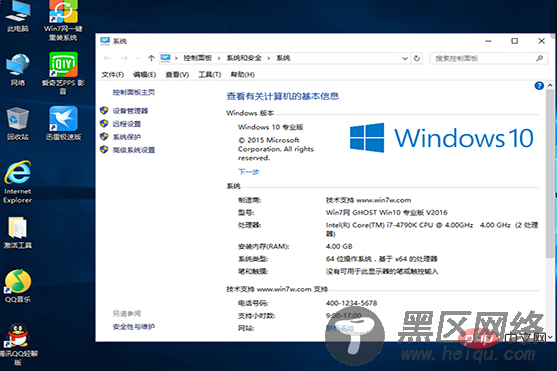This screenshot has height=371, width=557.
Task: Click the search magnifier icon
Action: coord(540,58)
